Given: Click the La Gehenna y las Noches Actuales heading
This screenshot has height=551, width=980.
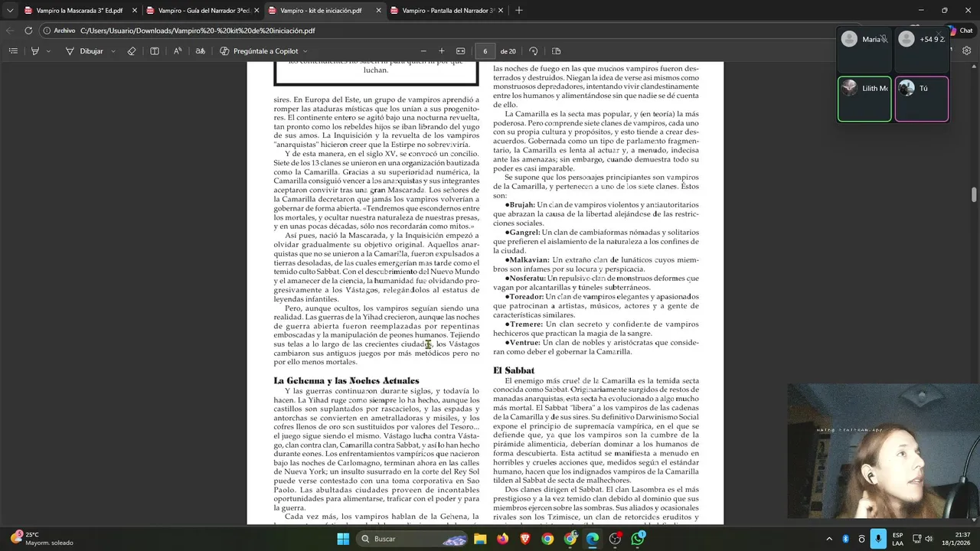Looking at the screenshot, I should click(346, 380).
